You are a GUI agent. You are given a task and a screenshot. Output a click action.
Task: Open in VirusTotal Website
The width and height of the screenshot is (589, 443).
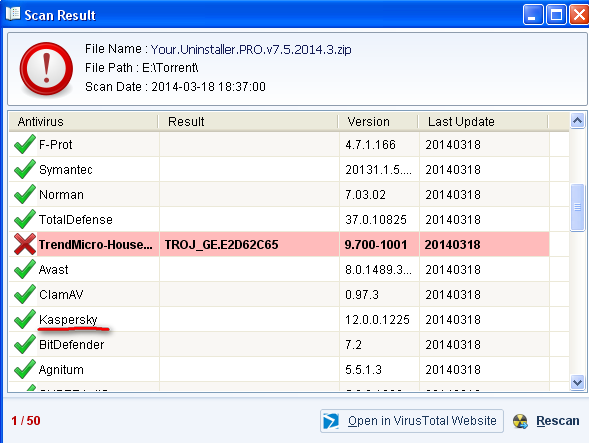412,421
